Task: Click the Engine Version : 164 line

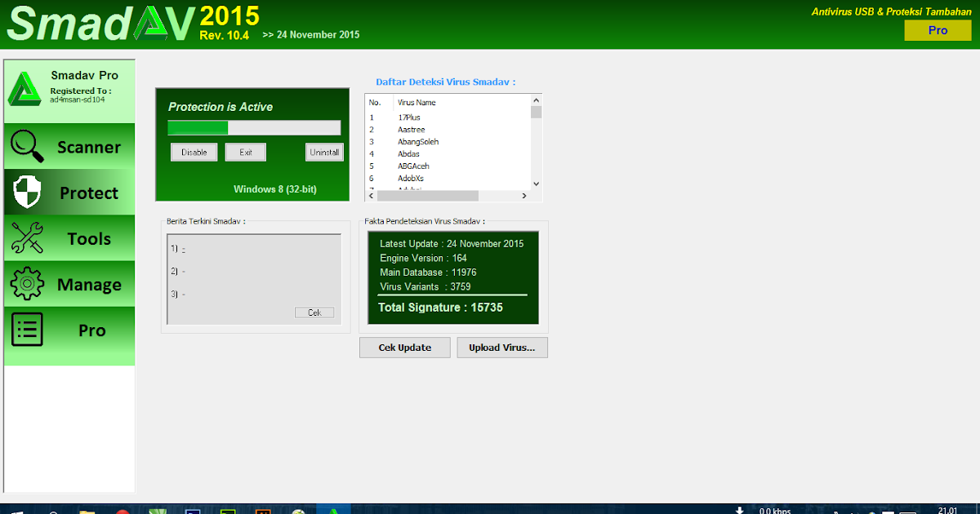Action: (x=423, y=258)
